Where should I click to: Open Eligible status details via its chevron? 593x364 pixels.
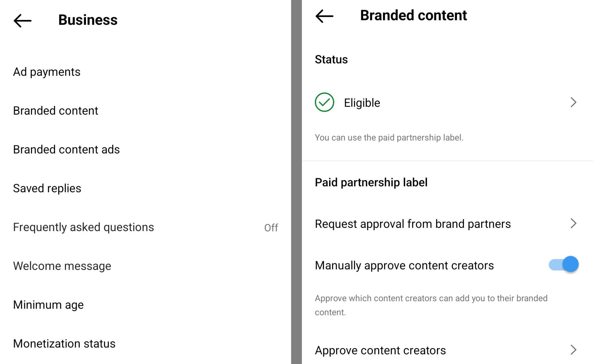click(x=574, y=102)
